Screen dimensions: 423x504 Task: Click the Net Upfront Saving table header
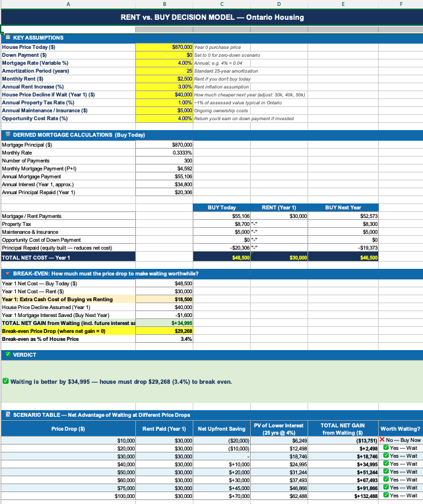[x=222, y=429]
